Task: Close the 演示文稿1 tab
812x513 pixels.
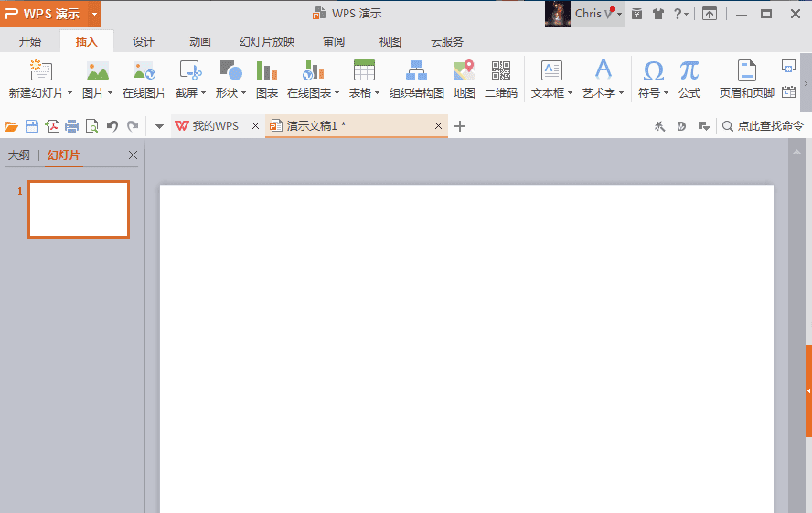Action: [438, 126]
